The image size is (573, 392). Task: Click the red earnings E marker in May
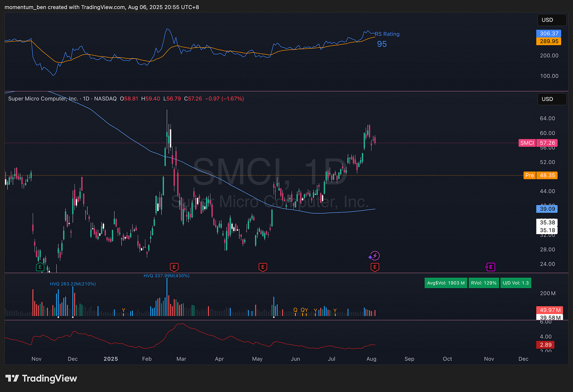click(x=263, y=267)
